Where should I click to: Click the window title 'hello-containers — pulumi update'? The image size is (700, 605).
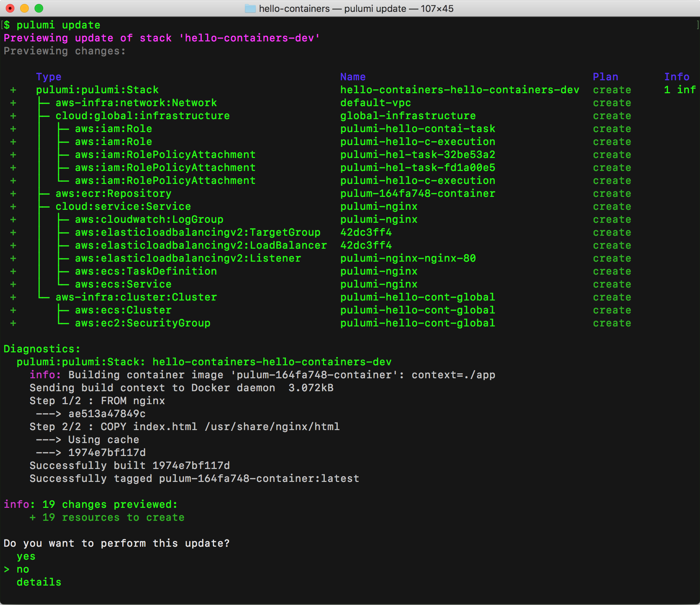tap(356, 8)
